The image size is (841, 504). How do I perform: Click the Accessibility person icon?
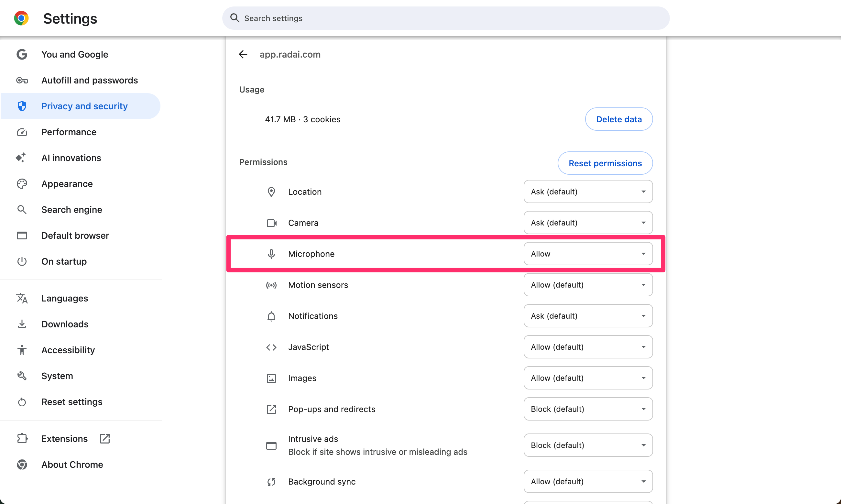[x=22, y=350]
